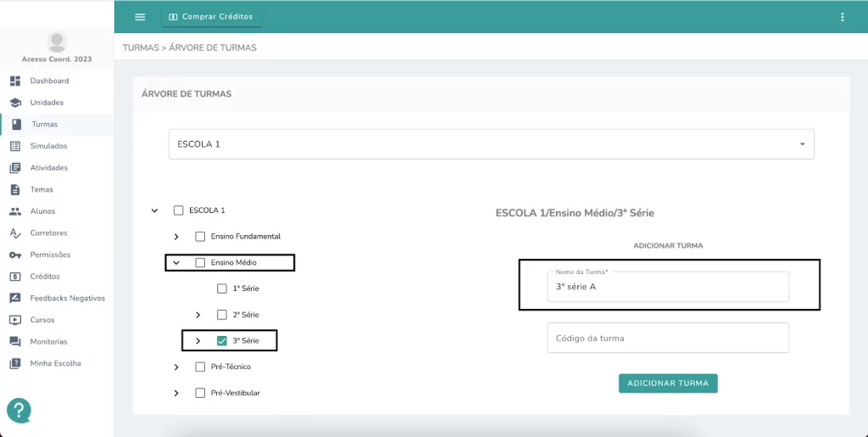868x437 pixels.
Task: Expand the Pré-Técnico chevron
Action: 176,367
